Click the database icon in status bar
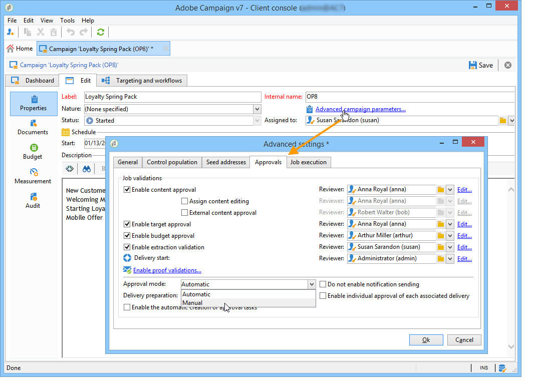The image size is (537, 392). (x=502, y=368)
